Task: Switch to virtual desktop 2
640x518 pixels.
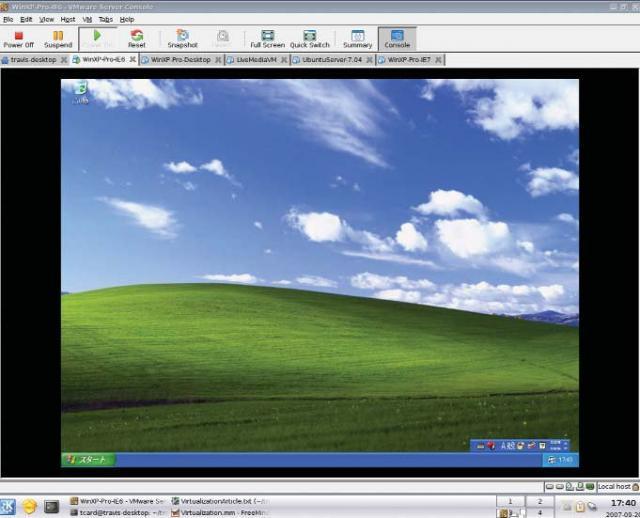Action: (x=540, y=501)
